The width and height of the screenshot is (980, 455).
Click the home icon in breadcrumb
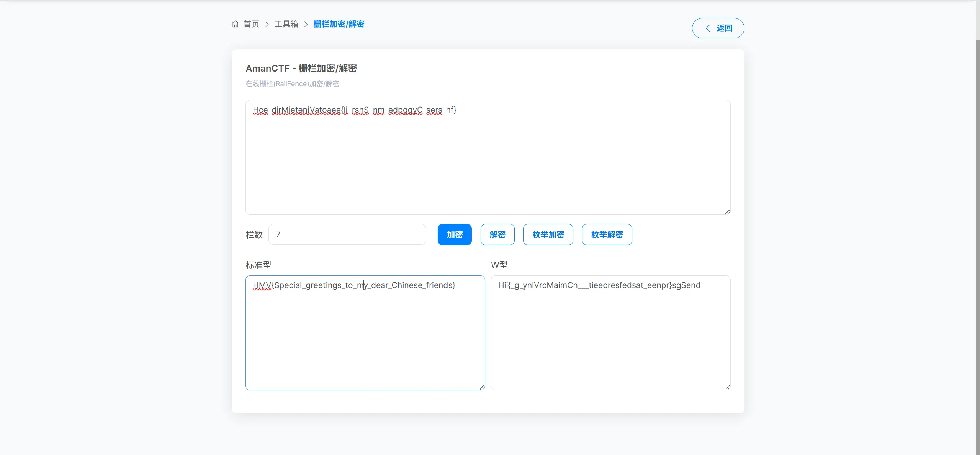tap(235, 24)
